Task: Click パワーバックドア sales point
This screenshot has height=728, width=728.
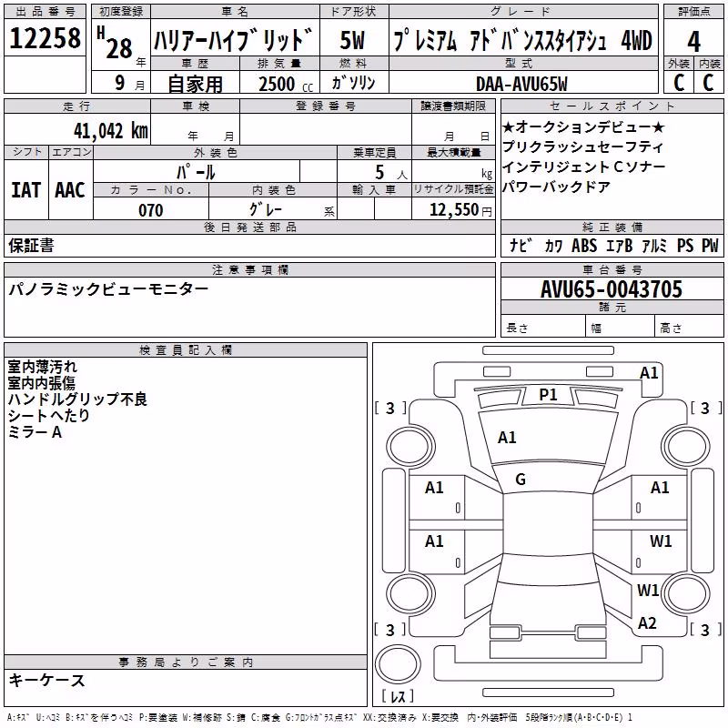Action: pyautogui.click(x=556, y=187)
